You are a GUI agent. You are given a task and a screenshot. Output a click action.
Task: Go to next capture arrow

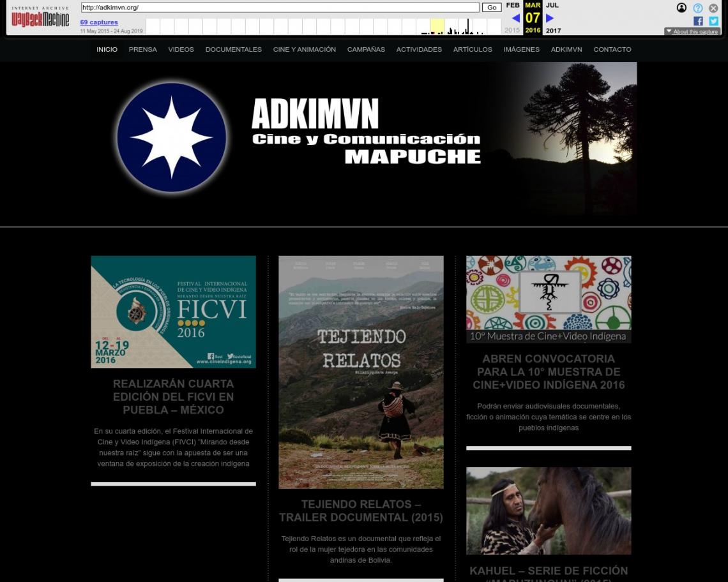point(550,18)
